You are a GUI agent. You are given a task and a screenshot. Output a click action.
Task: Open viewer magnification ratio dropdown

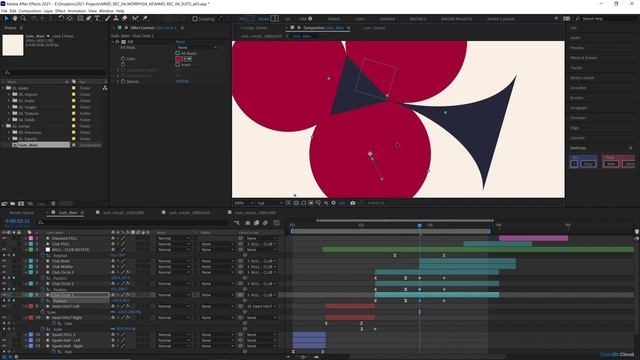(244, 203)
